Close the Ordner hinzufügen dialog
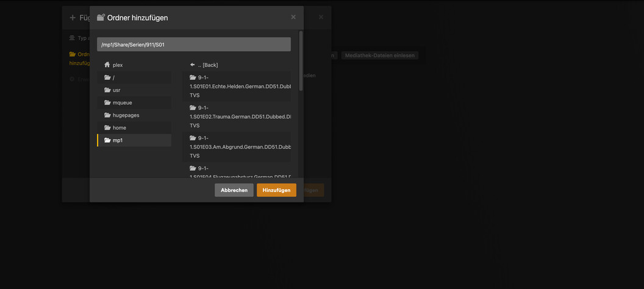This screenshot has height=289, width=644. point(293,17)
